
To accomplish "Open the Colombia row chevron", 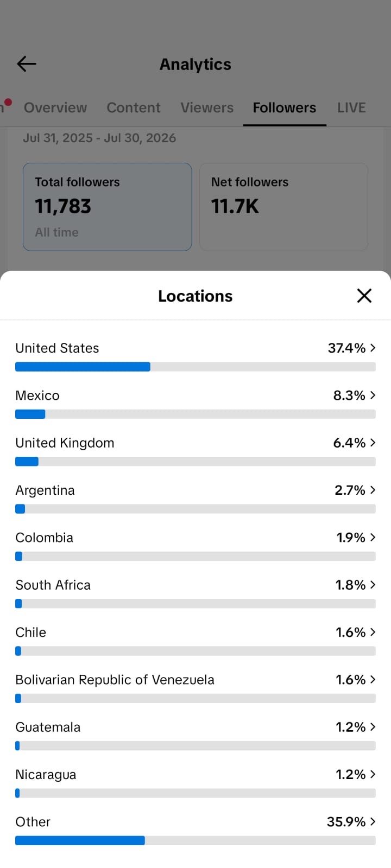I will (373, 537).
